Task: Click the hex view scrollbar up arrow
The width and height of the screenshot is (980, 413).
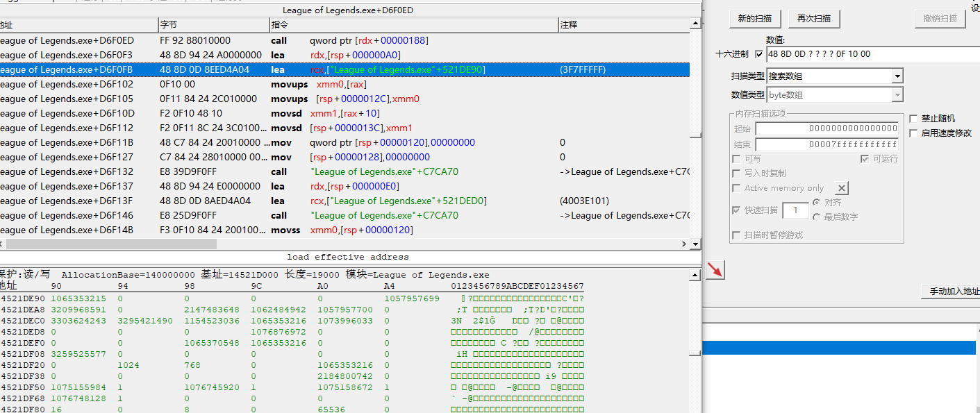Action: (x=695, y=276)
